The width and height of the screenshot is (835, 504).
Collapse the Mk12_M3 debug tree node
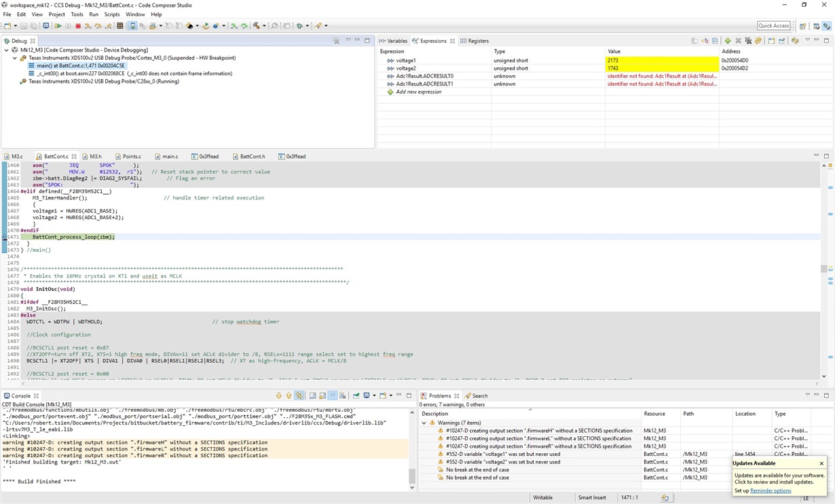pyautogui.click(x=7, y=50)
